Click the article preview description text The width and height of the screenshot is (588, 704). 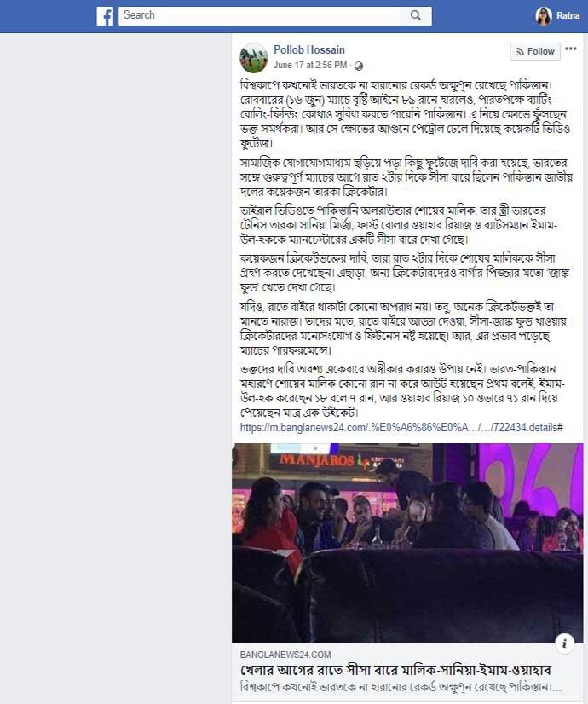[401, 687]
